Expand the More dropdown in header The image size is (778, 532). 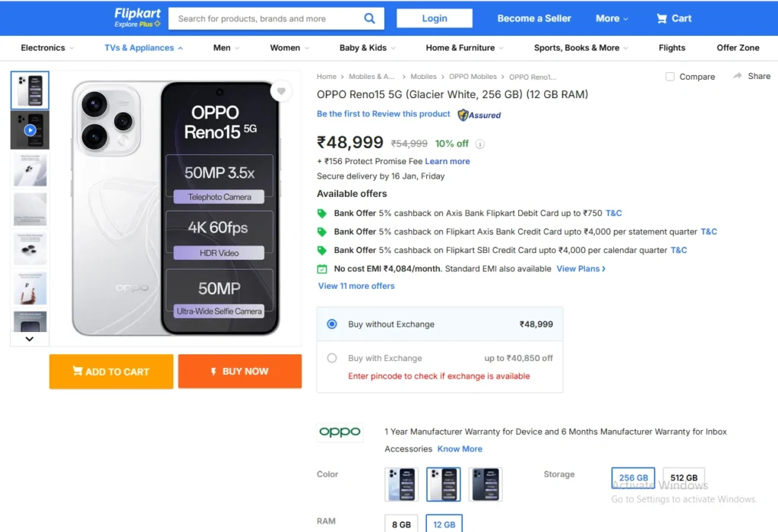pos(612,18)
